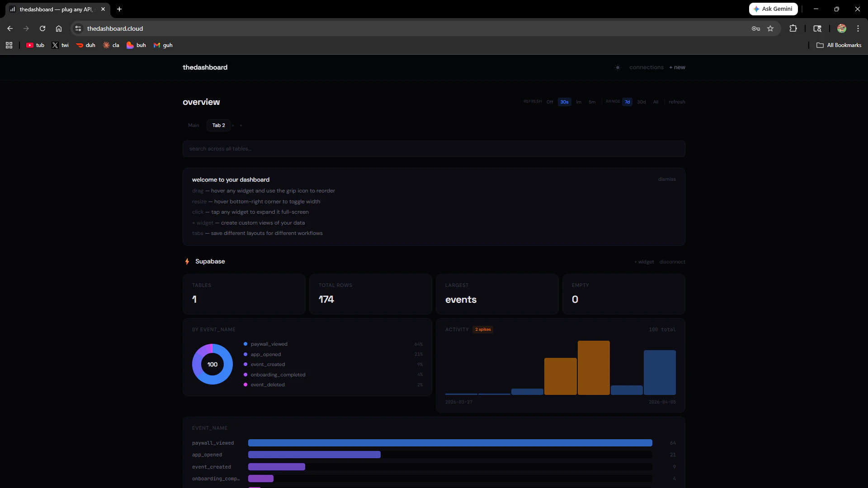Toggle the dashboard theme via sun icon

coord(618,67)
